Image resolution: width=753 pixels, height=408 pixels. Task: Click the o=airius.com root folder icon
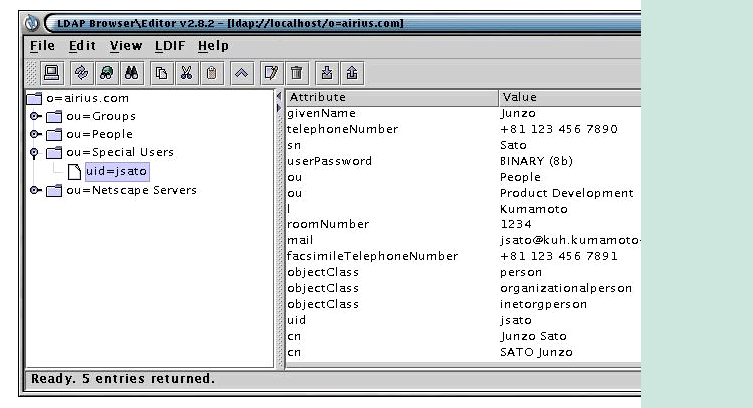point(35,98)
